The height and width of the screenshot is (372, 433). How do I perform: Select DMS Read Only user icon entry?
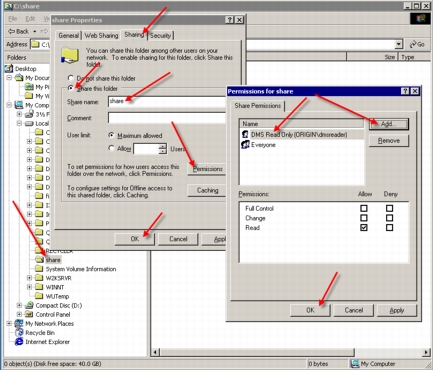pyautogui.click(x=245, y=134)
